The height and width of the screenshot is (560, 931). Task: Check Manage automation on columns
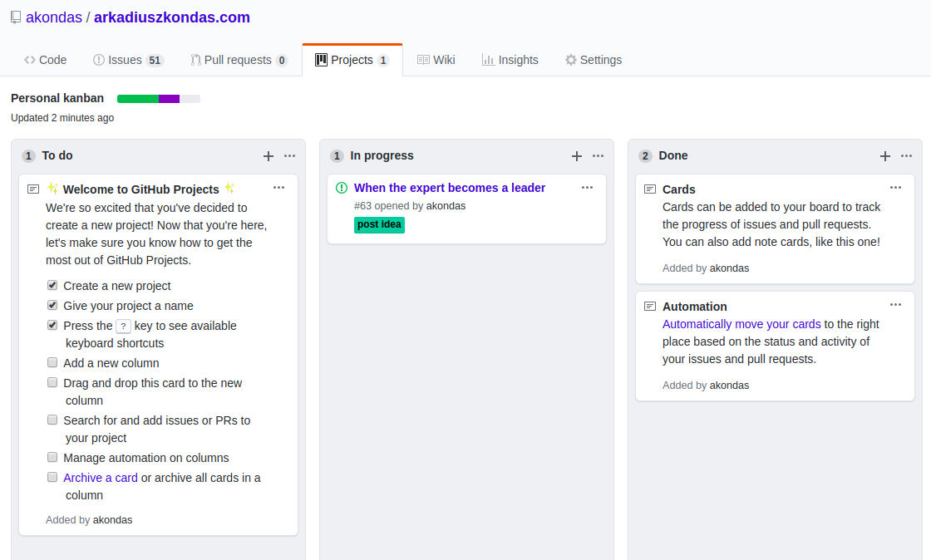click(x=52, y=457)
